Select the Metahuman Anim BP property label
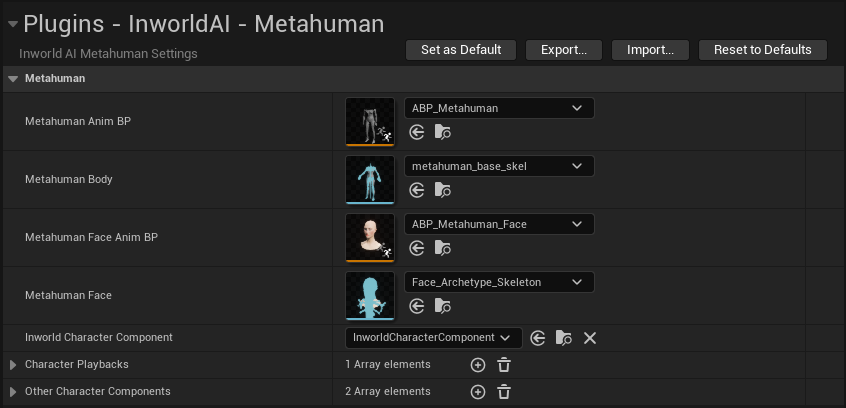 78,121
